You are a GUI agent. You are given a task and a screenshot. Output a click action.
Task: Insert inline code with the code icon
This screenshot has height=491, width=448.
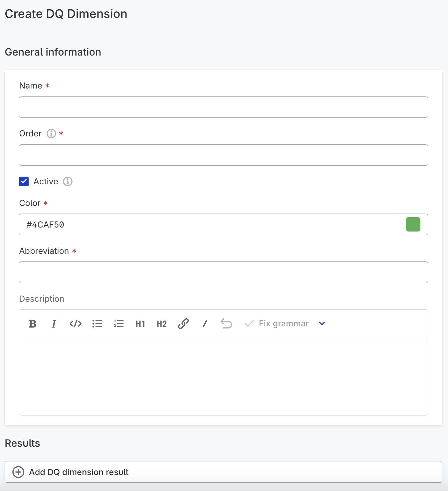pos(76,324)
